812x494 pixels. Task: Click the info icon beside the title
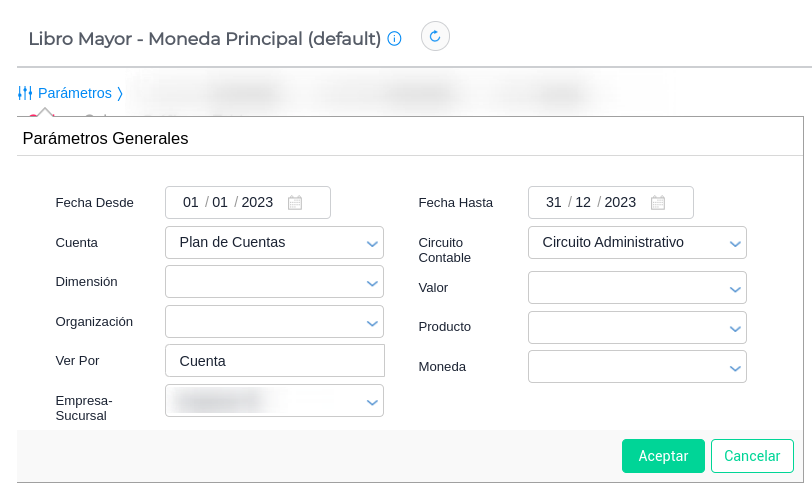coord(394,39)
